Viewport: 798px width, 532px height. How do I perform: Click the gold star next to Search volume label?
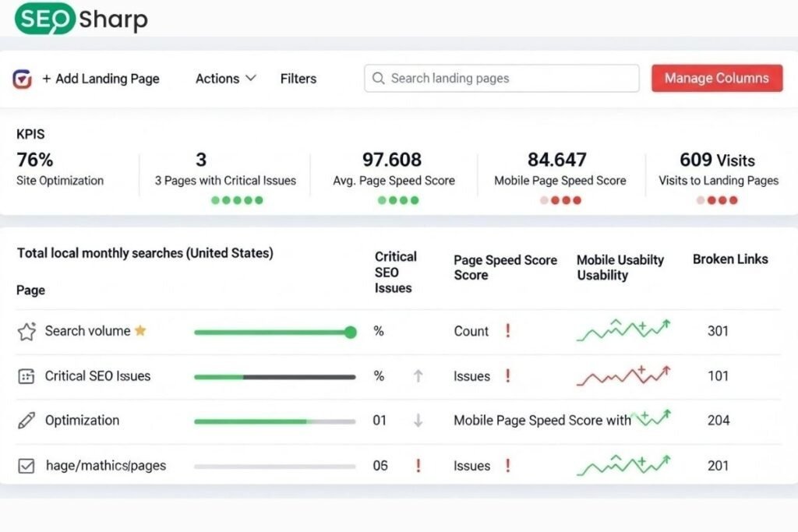[x=141, y=330]
